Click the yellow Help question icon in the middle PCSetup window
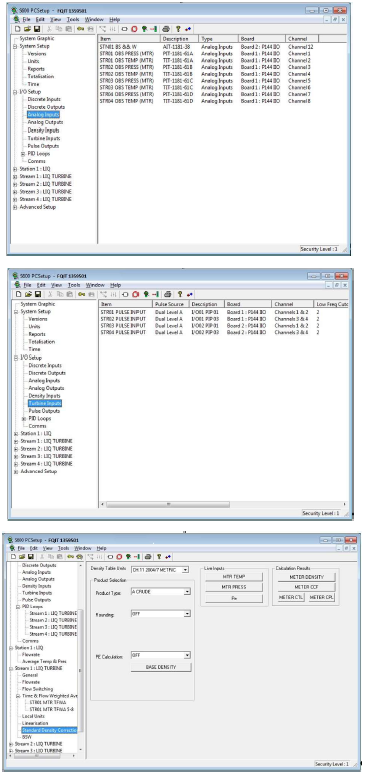Screen dimensions: 365x776 [180, 294]
